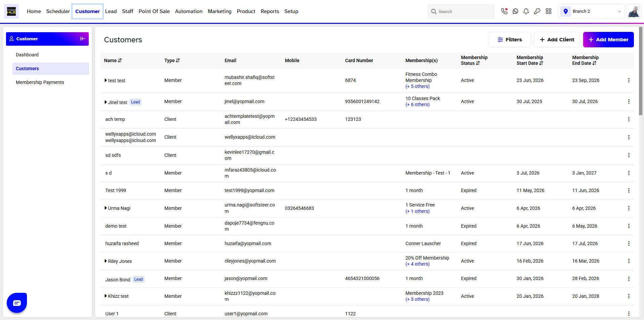Open the apps grid icon

[549, 11]
